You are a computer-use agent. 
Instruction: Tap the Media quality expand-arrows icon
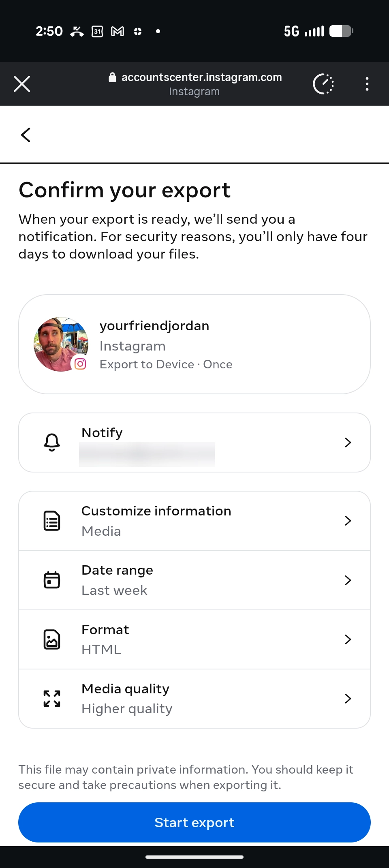(x=52, y=699)
